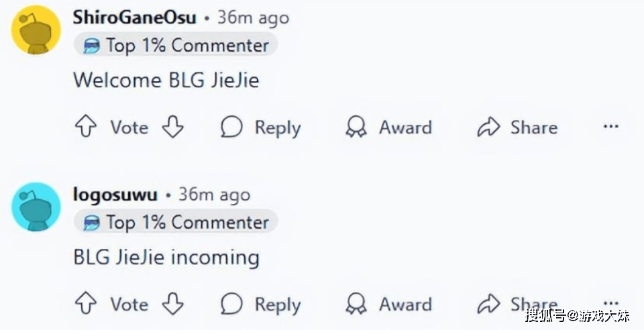The height and width of the screenshot is (330, 644).
Task: Click the Reply text on logosuwu's comment
Action: point(278,305)
